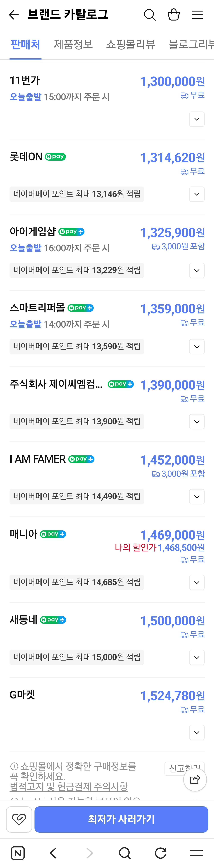
Task: Tap the floating share icon
Action: point(195,779)
